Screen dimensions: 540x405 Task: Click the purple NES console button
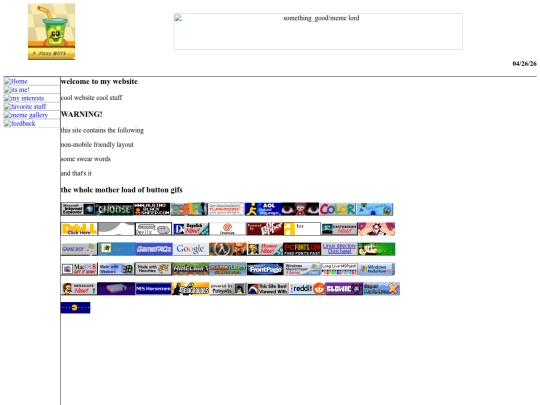(x=116, y=289)
